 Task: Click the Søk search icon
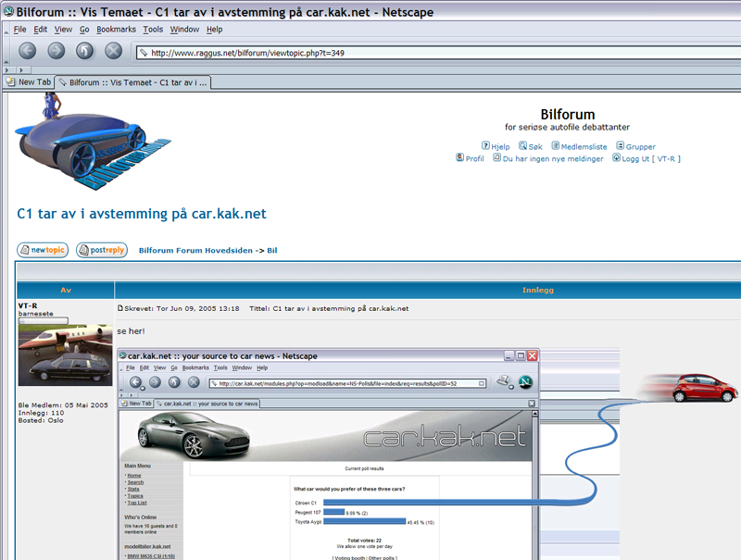(522, 145)
